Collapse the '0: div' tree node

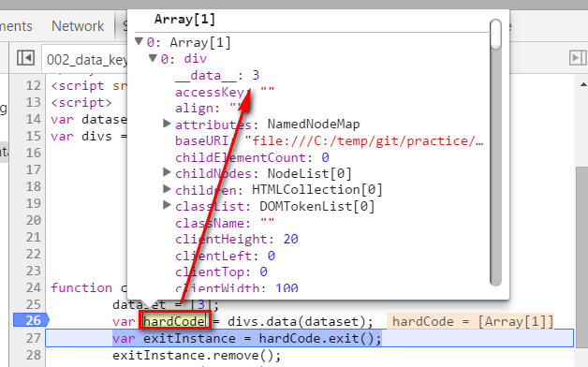pos(153,58)
